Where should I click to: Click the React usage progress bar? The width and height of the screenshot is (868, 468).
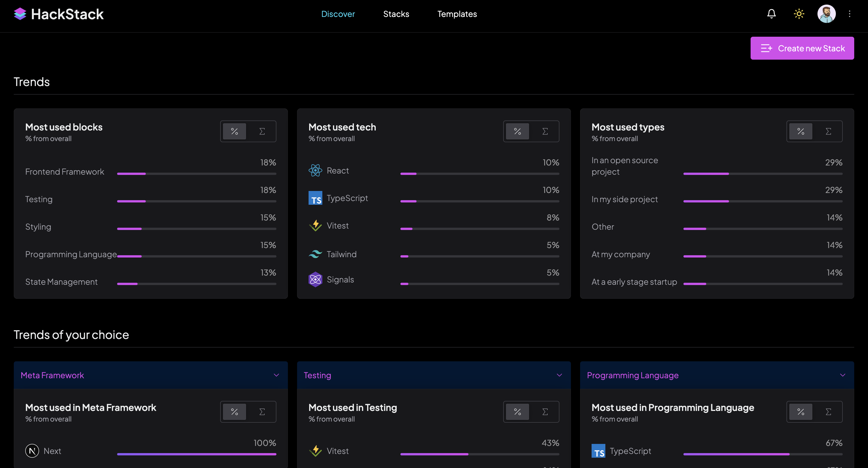479,174
